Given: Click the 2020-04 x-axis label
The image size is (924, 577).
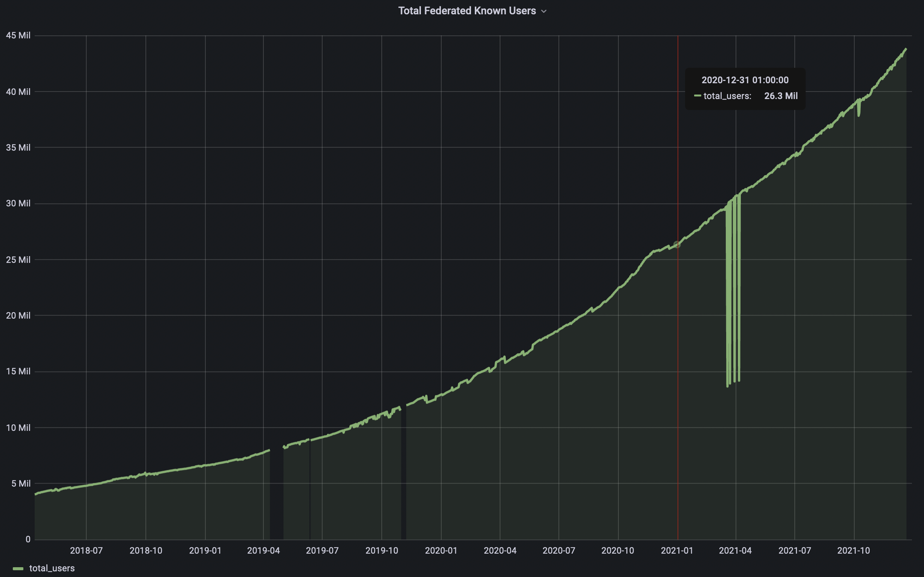Looking at the screenshot, I should (500, 551).
